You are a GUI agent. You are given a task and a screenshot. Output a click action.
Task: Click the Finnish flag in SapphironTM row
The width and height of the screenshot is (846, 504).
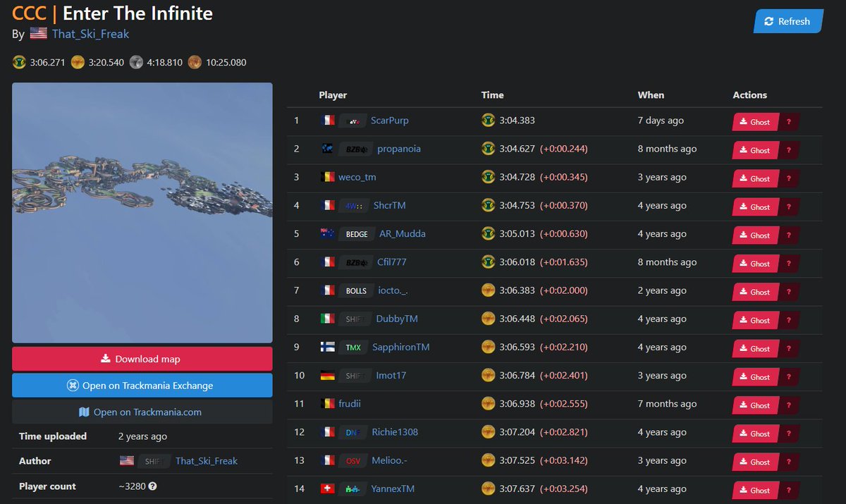(x=327, y=347)
